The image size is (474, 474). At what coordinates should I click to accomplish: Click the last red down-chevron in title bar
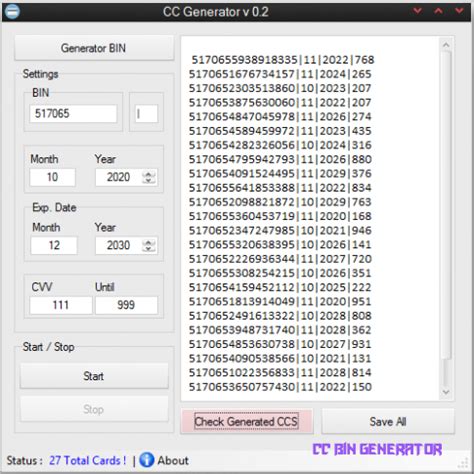click(x=459, y=11)
